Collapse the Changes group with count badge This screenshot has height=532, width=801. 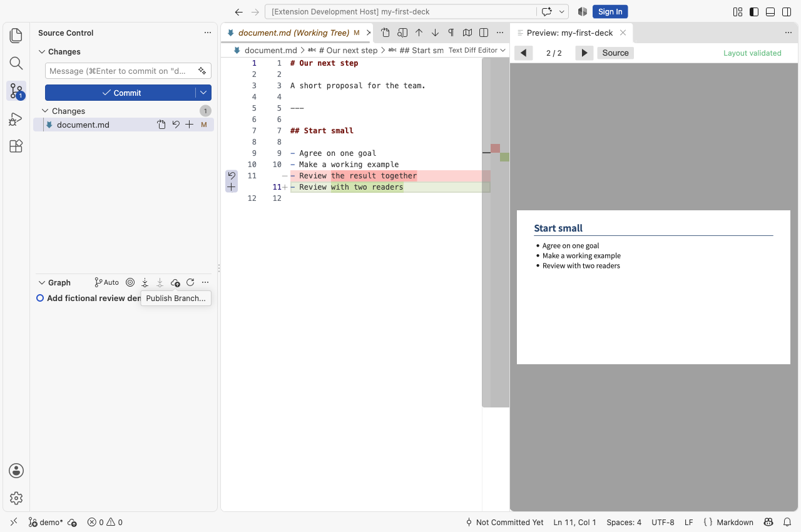123,111
